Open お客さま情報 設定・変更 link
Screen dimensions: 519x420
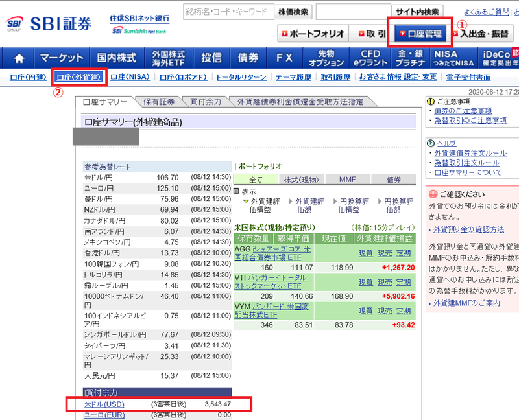[x=398, y=77]
